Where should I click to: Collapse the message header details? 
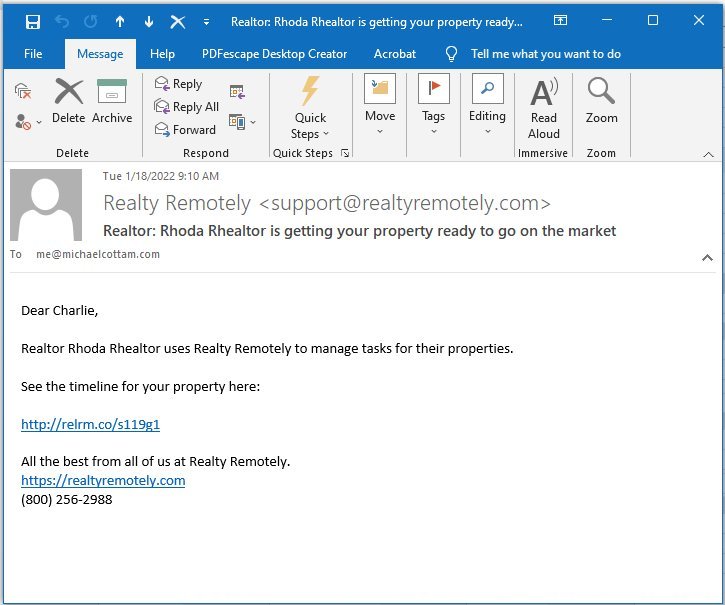click(707, 258)
